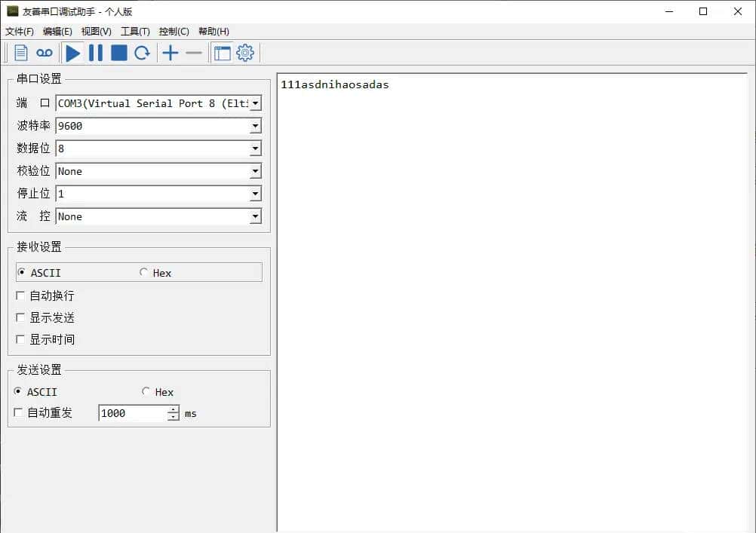Enable the 显示时间 checkbox
This screenshot has width=756, height=533.
20,340
